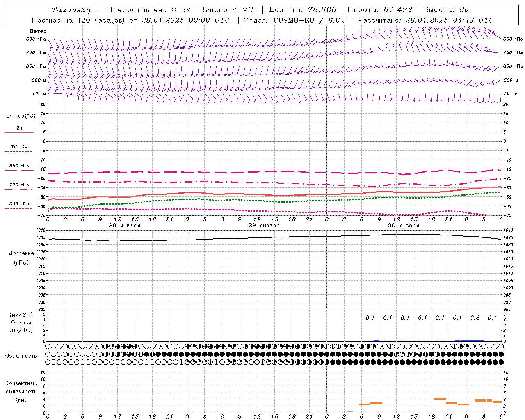525x420 pixels.
Task: Click the 'Td 2м' dew point legend entry
Action: (19, 147)
